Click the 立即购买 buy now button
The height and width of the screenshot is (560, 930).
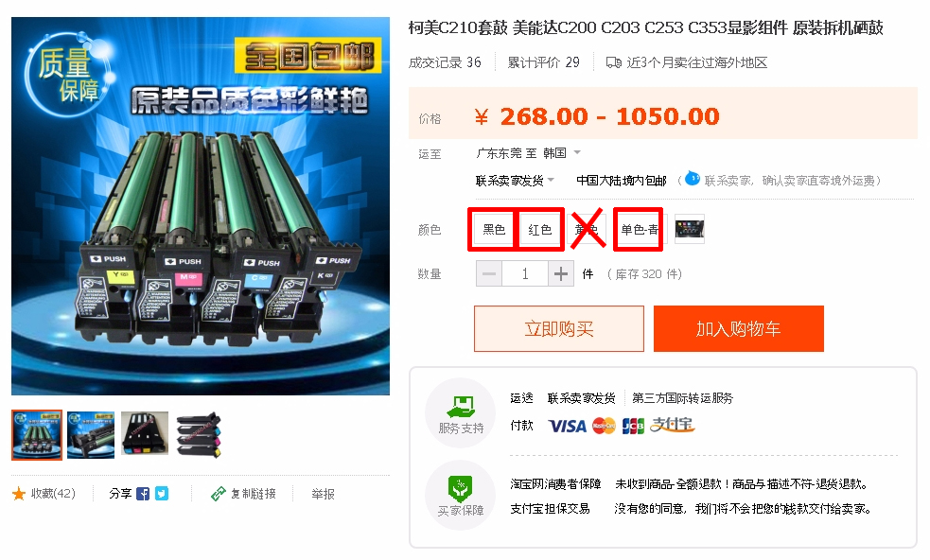[x=559, y=328]
